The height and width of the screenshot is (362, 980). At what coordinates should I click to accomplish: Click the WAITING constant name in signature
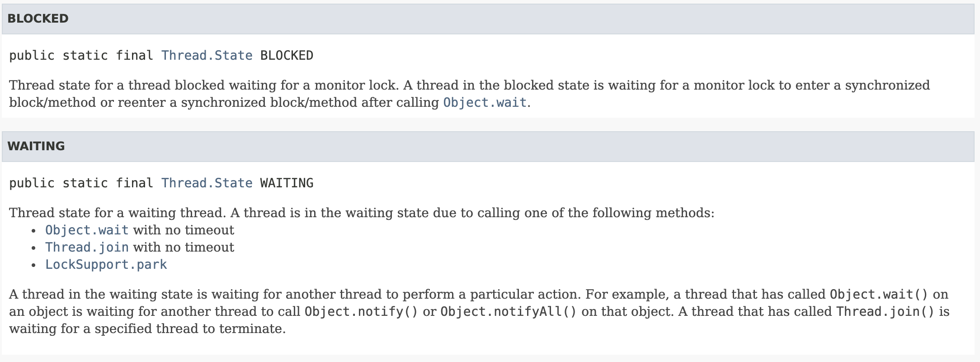click(287, 183)
